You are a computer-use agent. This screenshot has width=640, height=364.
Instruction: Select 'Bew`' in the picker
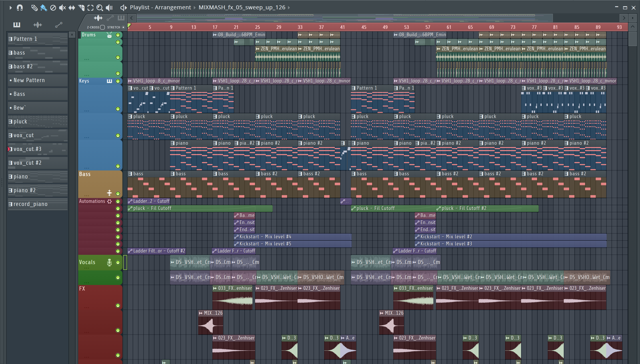pos(38,108)
